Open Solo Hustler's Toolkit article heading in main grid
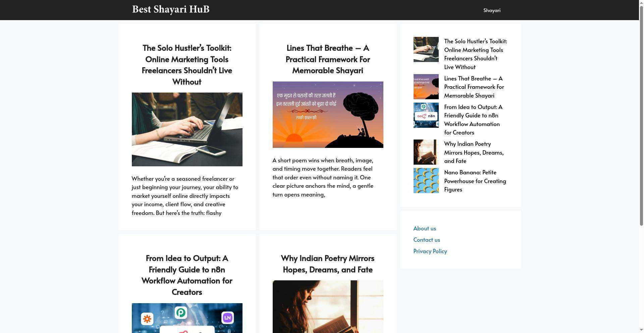This screenshot has height=333, width=644. pos(187,65)
